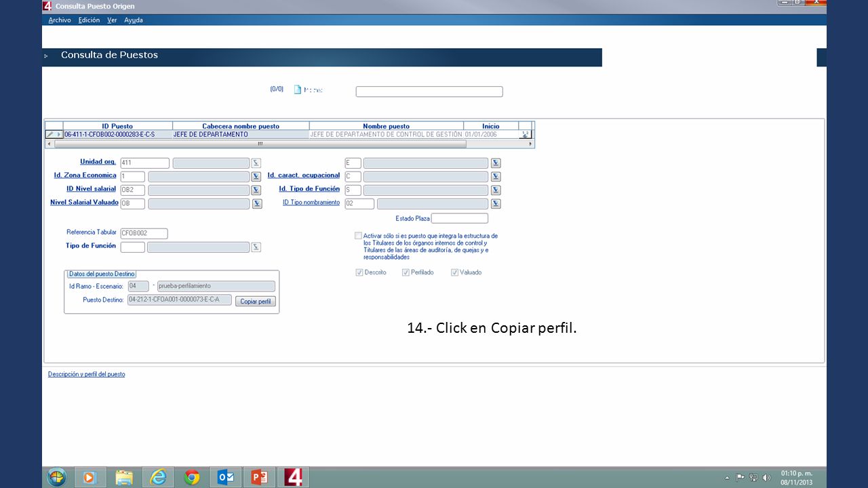Screen dimensions: 868x488
Task: Toggle the Perfilado checkbox
Action: (406, 272)
